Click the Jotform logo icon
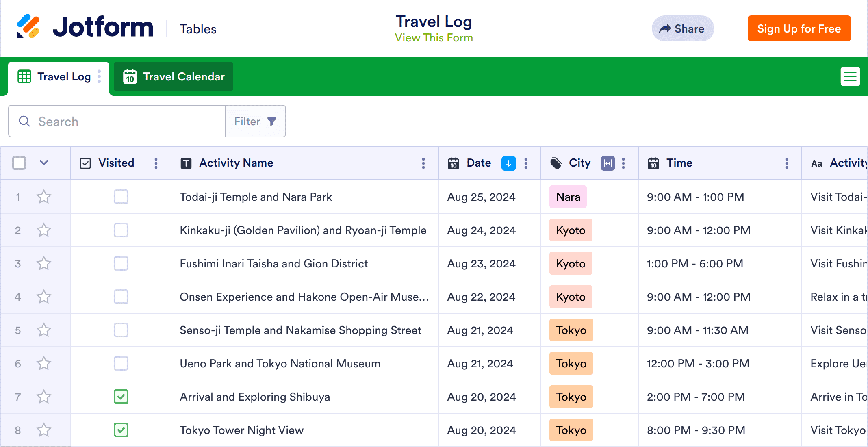Screen dimensions: 868x447 [28, 26]
